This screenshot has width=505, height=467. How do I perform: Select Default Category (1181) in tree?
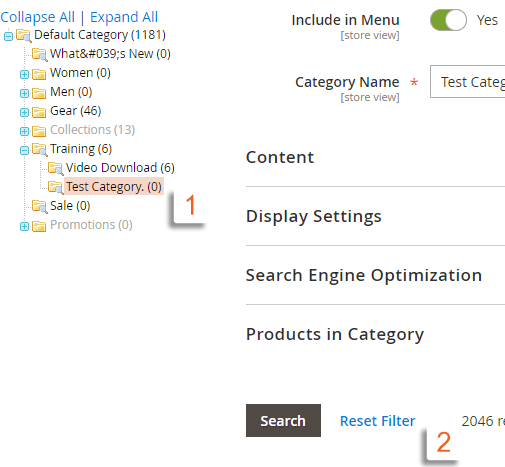point(100,35)
